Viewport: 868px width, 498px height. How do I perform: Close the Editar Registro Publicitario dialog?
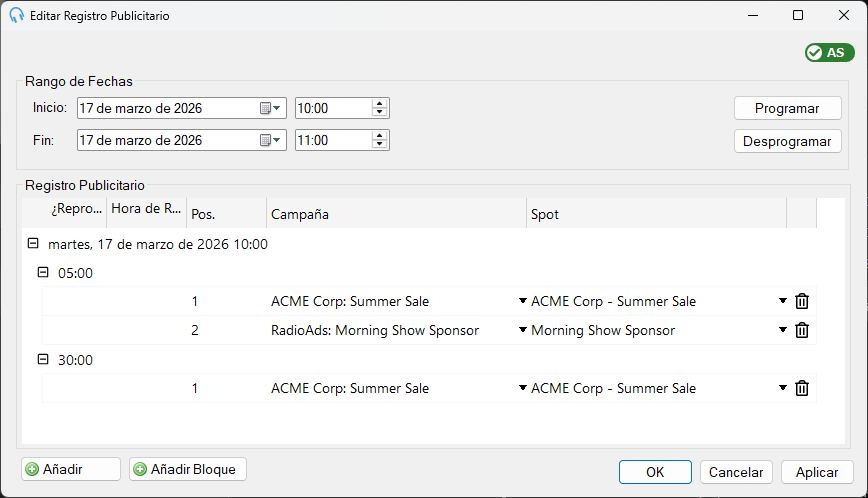click(x=844, y=15)
